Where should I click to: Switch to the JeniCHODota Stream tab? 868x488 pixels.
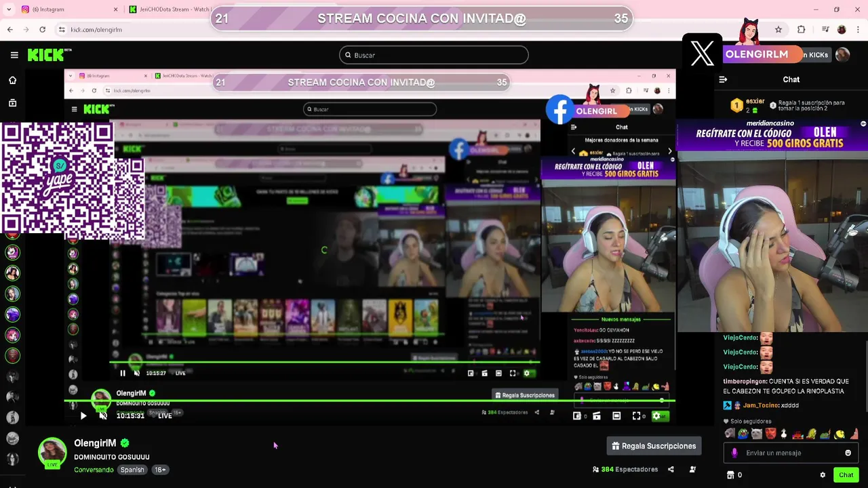pyautogui.click(x=170, y=9)
